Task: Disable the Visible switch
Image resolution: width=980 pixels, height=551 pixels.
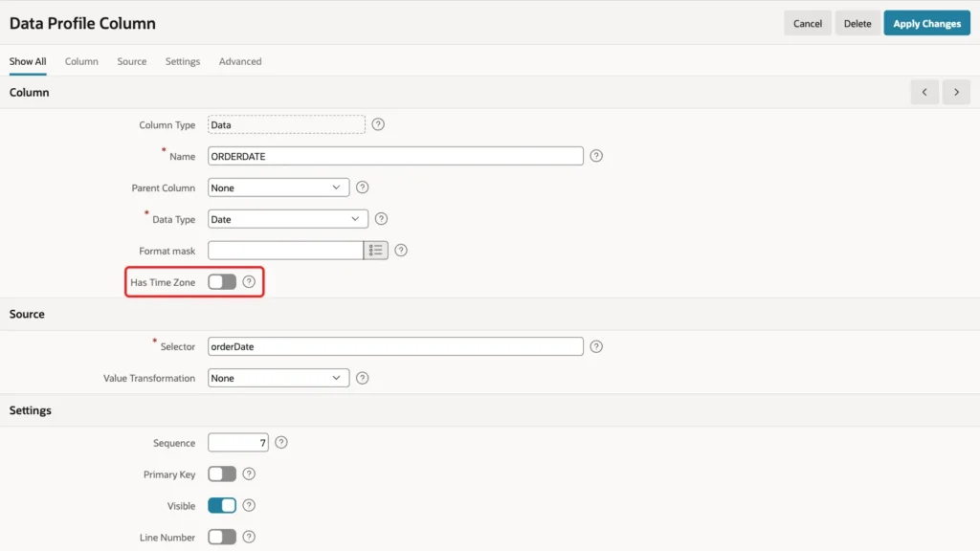Action: 222,505
